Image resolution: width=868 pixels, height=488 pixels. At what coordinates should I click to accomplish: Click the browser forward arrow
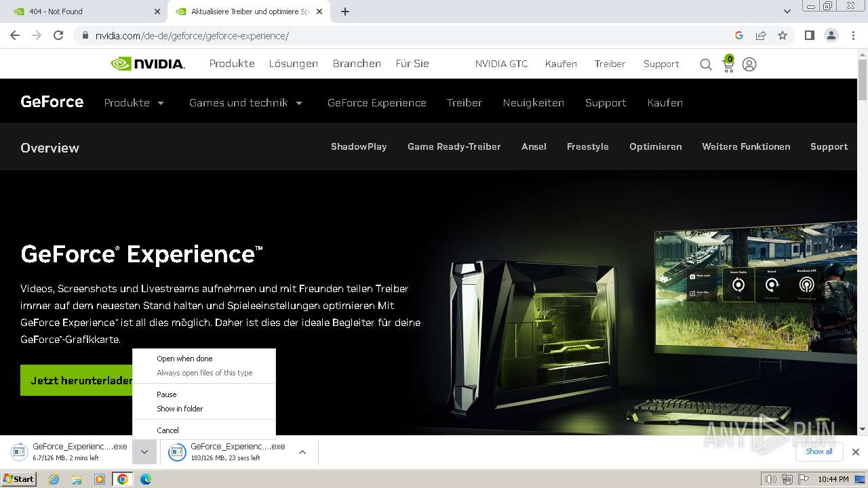37,35
